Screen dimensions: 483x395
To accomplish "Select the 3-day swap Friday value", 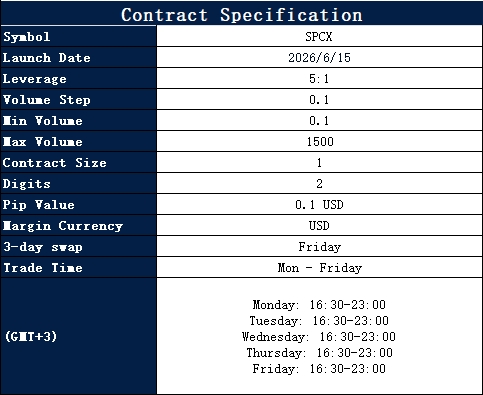I will point(319,247).
